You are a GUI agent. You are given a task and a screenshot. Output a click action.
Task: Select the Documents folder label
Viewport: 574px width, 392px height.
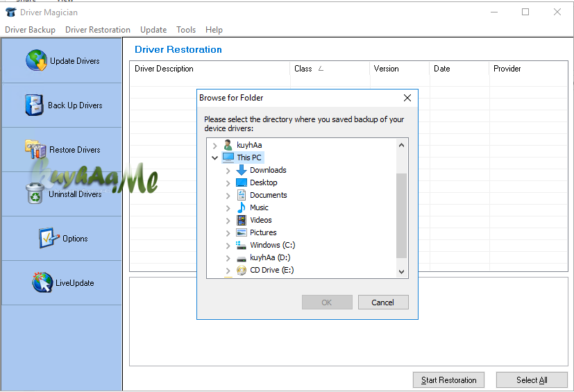[269, 195]
